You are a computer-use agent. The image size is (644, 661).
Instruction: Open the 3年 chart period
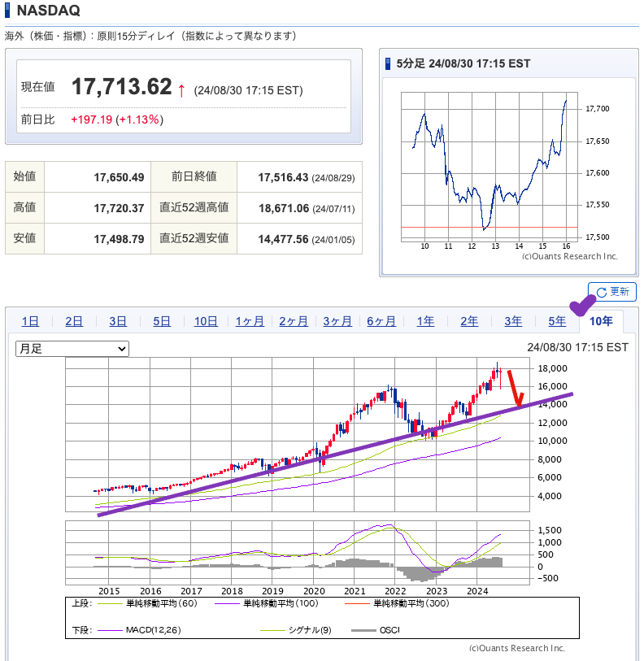[x=513, y=321]
